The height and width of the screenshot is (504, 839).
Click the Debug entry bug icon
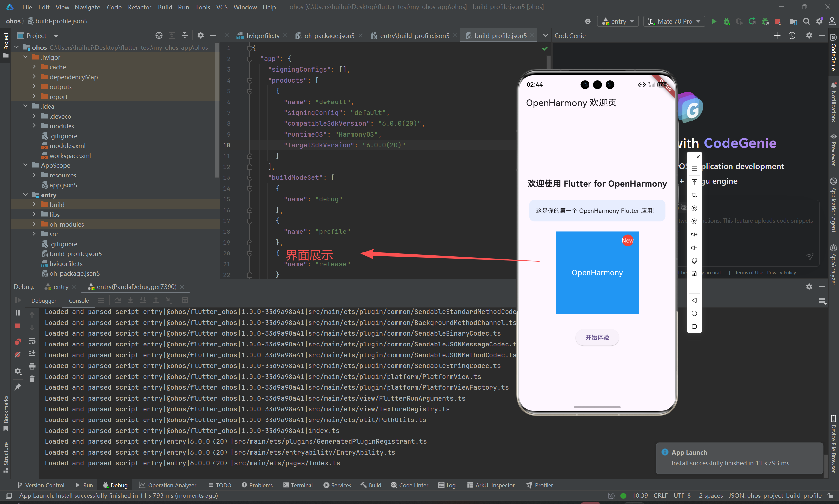point(727,21)
